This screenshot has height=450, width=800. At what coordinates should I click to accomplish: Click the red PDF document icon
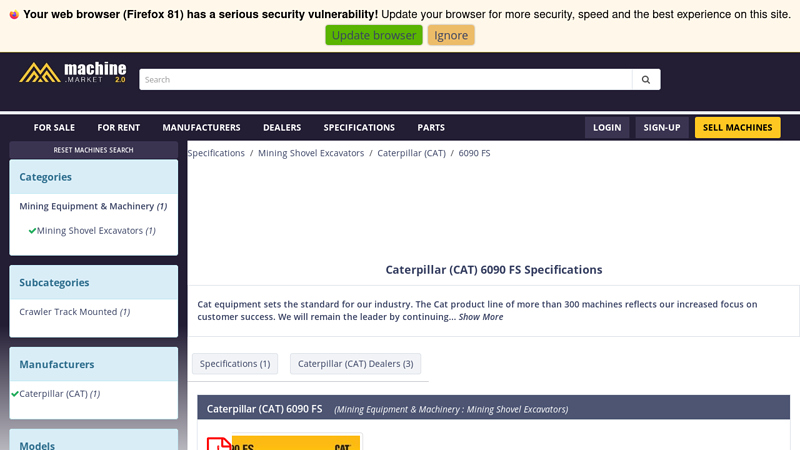(x=219, y=443)
